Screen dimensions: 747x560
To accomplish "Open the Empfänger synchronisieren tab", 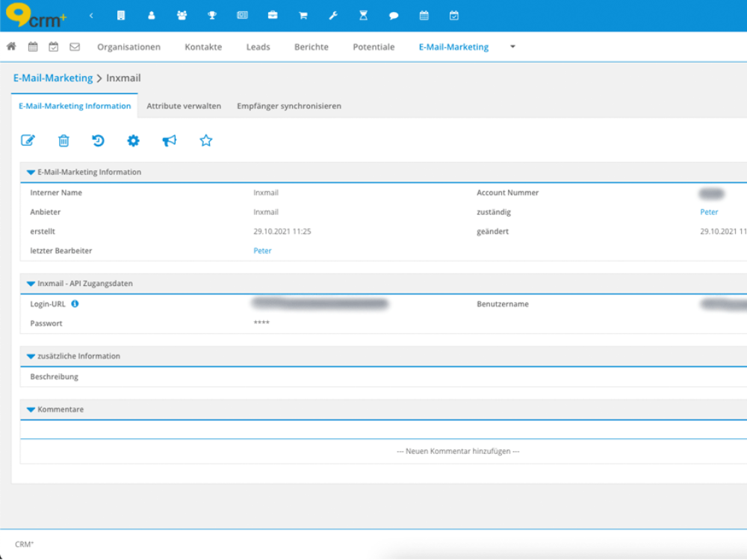I will point(289,106).
